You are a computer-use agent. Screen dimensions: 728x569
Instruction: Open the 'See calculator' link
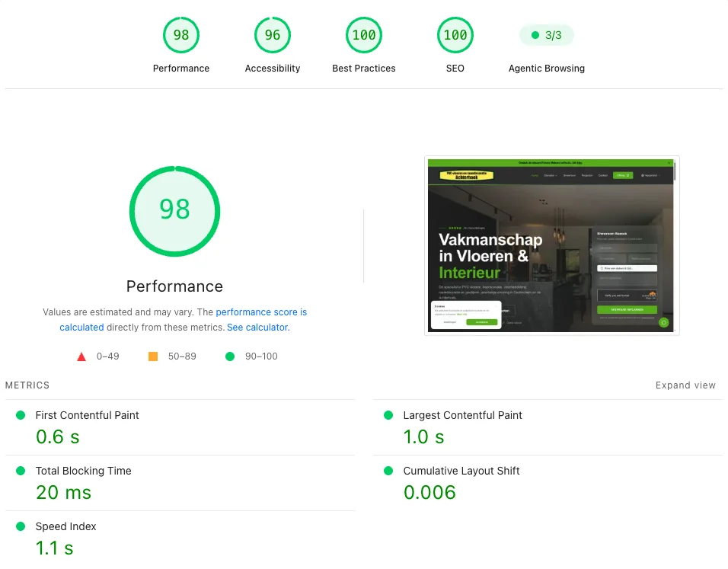(x=257, y=327)
